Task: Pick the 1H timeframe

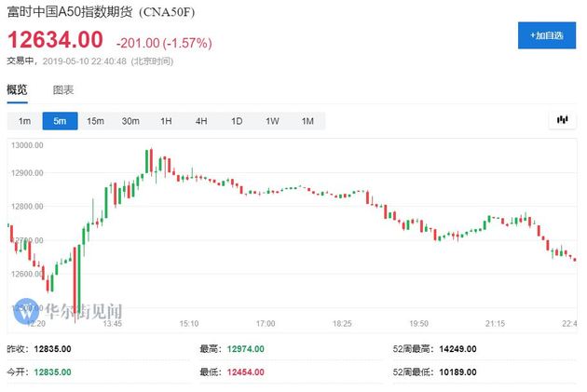Action: pyautogui.click(x=166, y=121)
